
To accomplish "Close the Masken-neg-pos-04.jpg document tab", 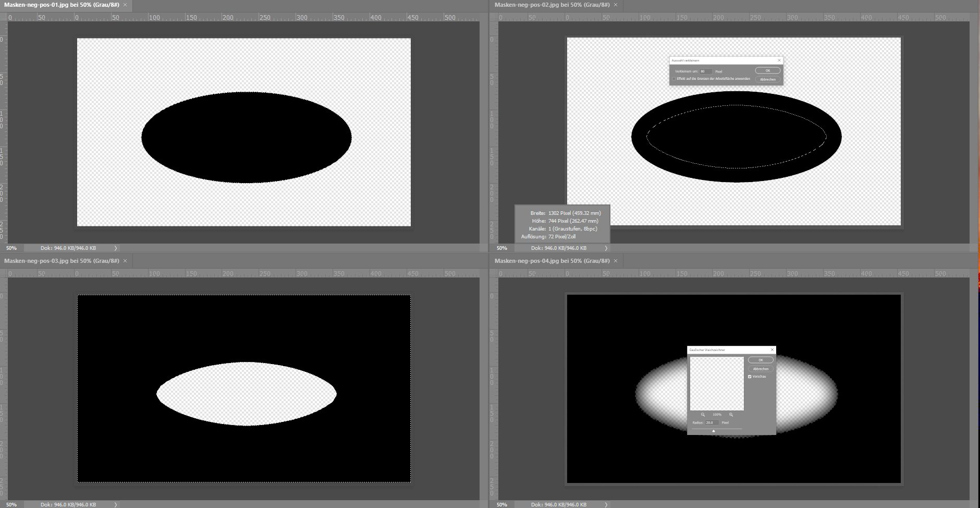I will (x=616, y=261).
